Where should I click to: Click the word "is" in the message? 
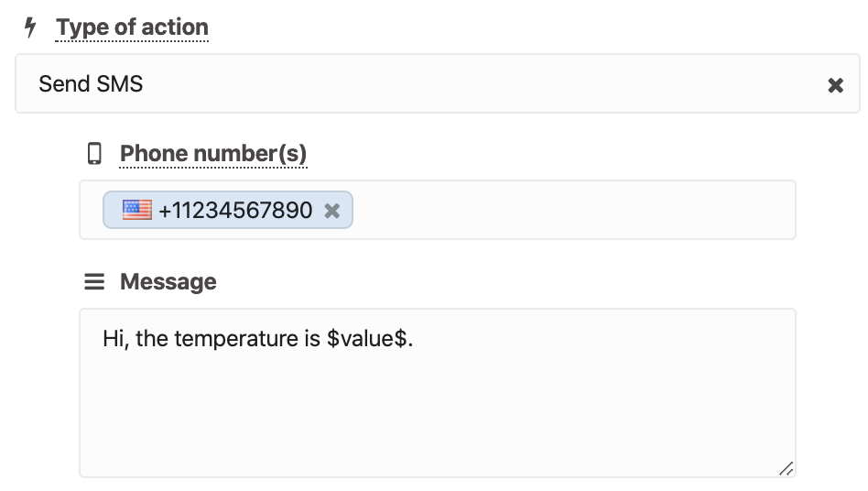pos(312,338)
